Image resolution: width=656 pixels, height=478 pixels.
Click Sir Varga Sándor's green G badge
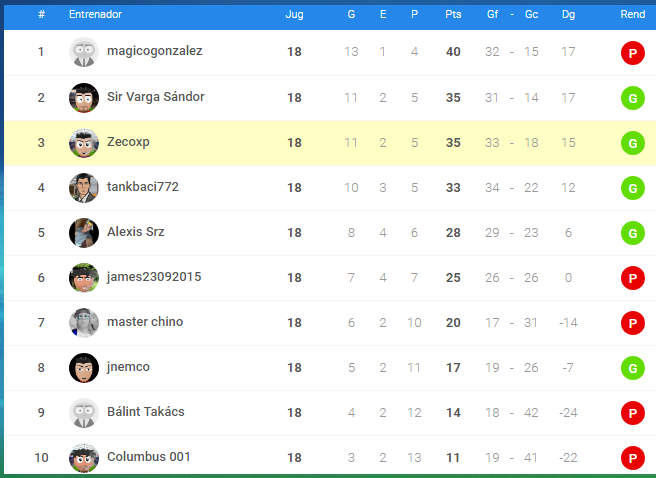pos(633,98)
